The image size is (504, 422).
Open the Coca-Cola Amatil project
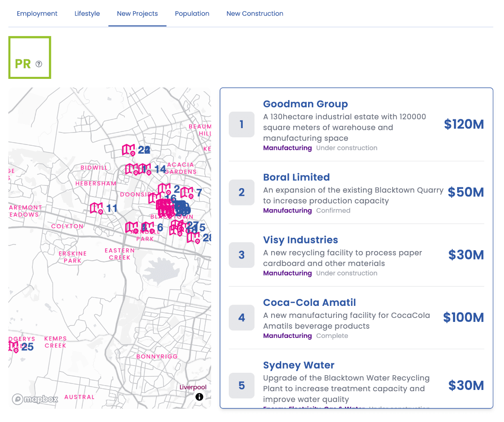coord(309,303)
